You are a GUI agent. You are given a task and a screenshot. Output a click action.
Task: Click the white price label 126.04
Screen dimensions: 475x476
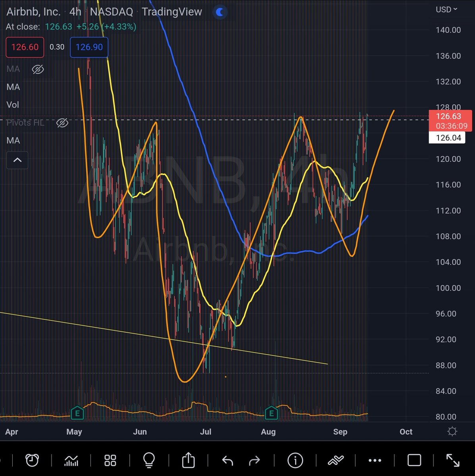coord(447,138)
